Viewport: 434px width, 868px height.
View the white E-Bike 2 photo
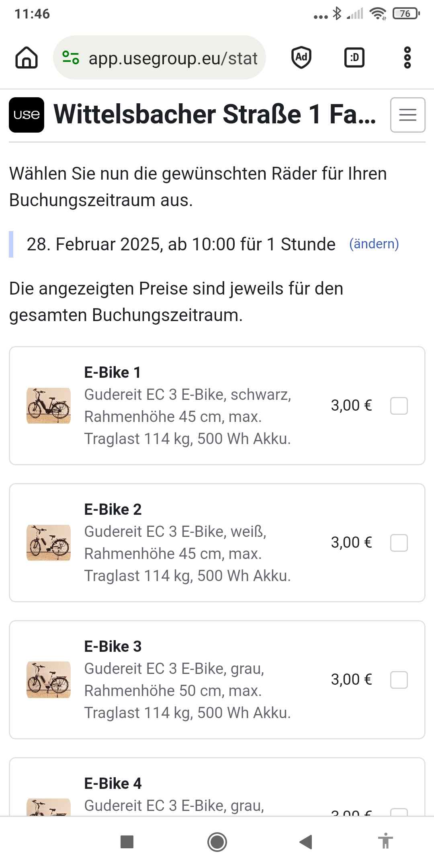click(49, 542)
